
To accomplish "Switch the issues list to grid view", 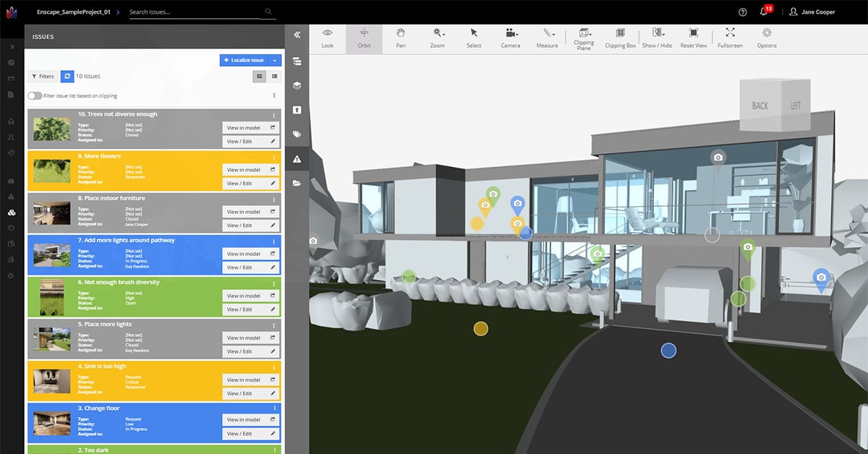I will point(259,76).
